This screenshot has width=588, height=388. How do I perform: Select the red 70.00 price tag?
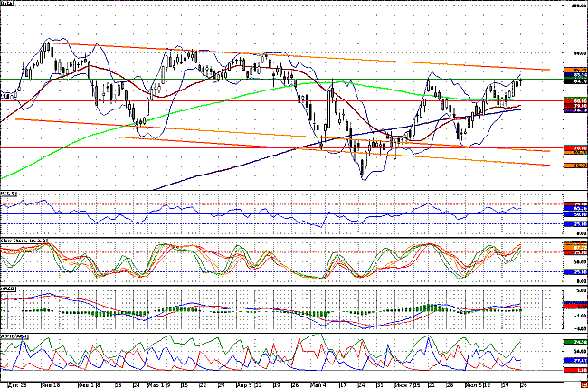tap(575, 147)
